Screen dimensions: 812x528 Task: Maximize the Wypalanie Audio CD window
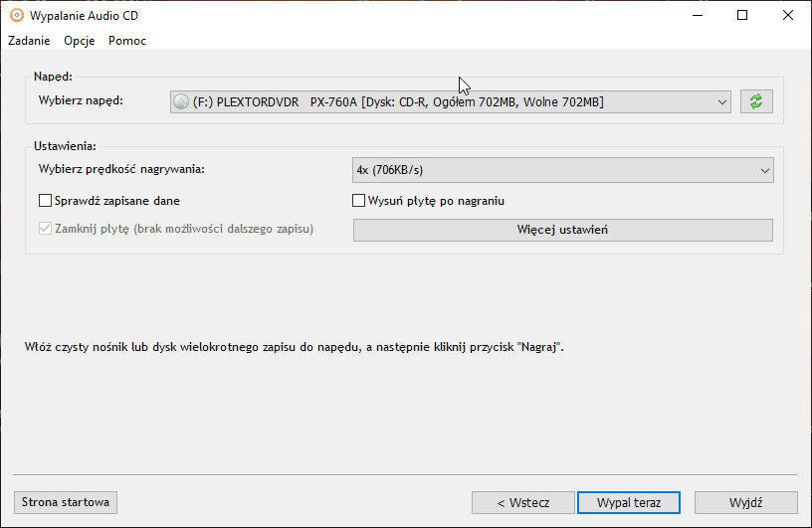[742, 16]
